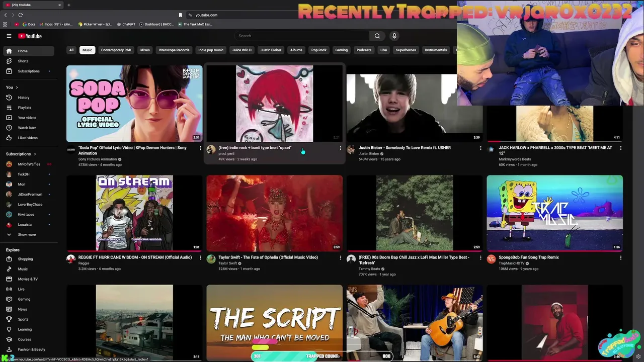644x362 pixels.
Task: Click the YouTube search field
Action: click(x=302, y=36)
